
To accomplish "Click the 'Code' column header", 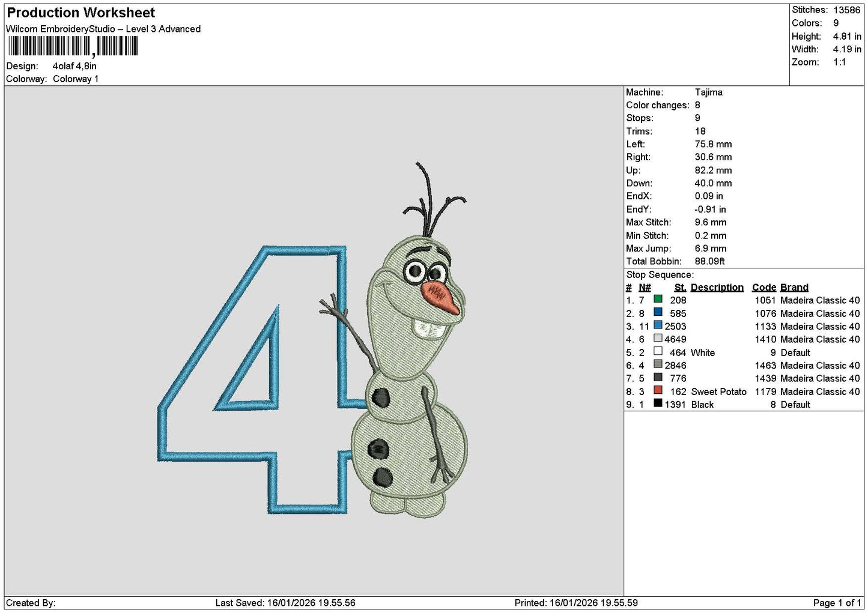I will tap(764, 288).
